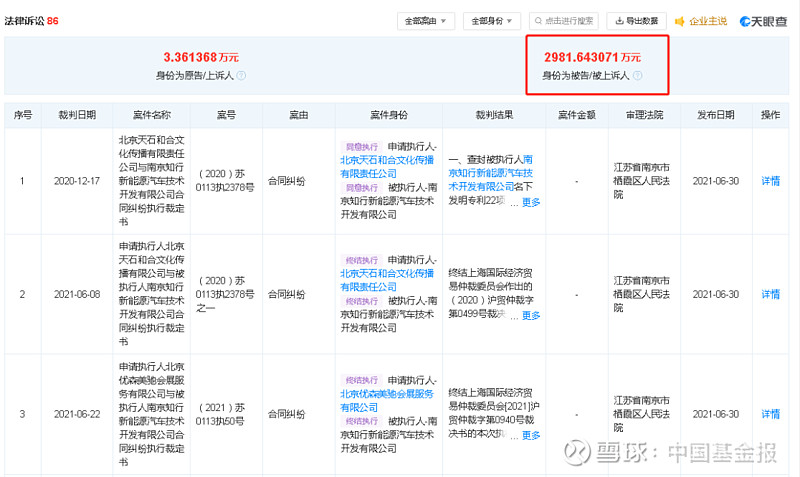Click the help icon beside 身份为原告/上诉人

click(x=241, y=76)
